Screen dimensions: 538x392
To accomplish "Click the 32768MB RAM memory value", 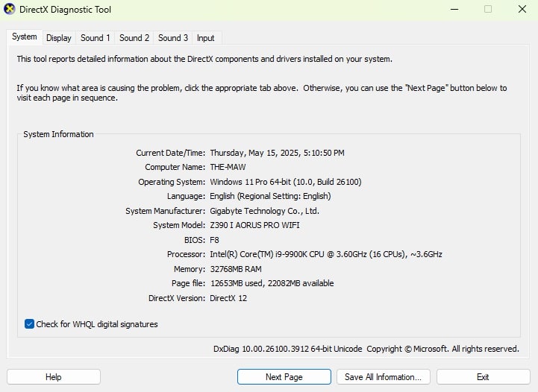I will [x=236, y=269].
